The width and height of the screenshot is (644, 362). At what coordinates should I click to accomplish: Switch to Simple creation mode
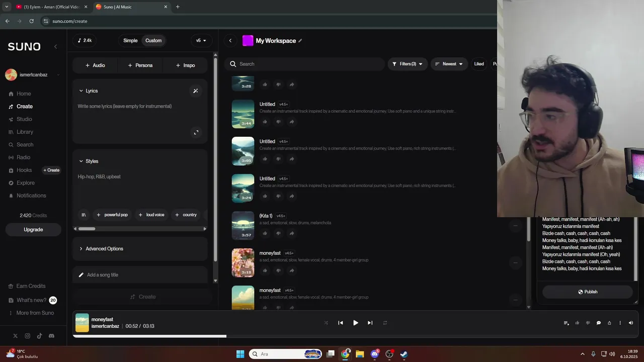click(130, 41)
